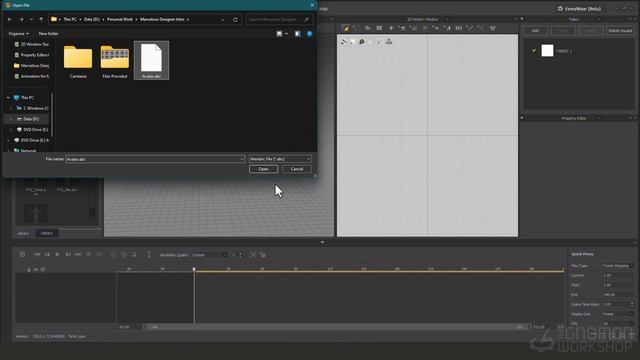Select the Files Provided folder
The image size is (640, 360).
[x=115, y=61]
